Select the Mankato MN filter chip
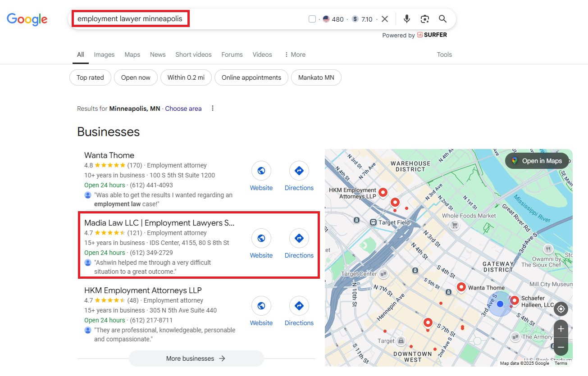 (x=316, y=77)
